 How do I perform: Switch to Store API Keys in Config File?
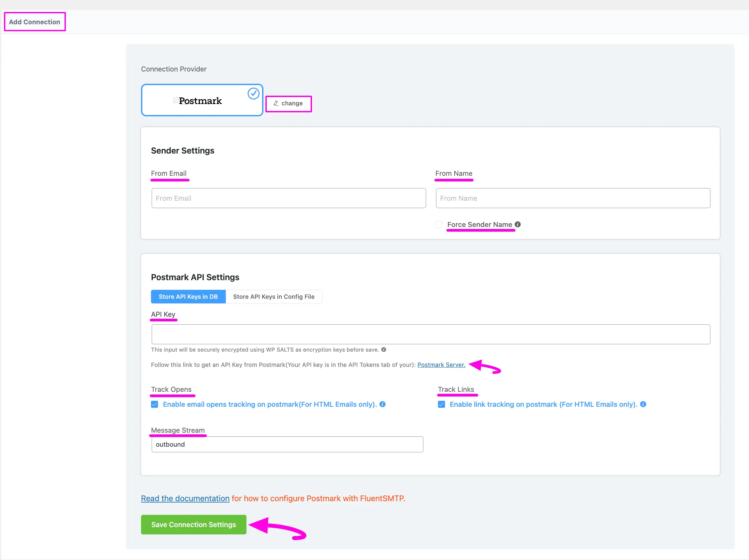[x=274, y=297]
